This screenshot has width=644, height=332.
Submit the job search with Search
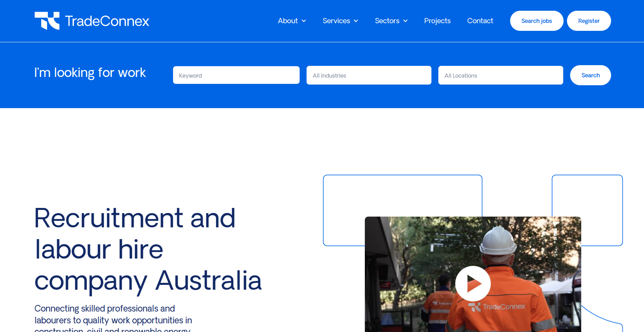click(x=590, y=75)
